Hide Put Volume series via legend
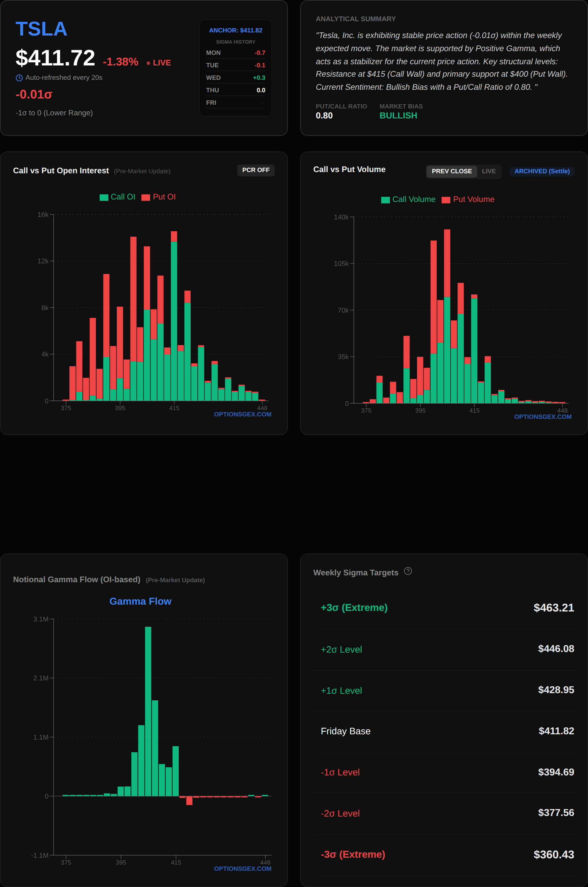The image size is (588, 887). coord(445,200)
